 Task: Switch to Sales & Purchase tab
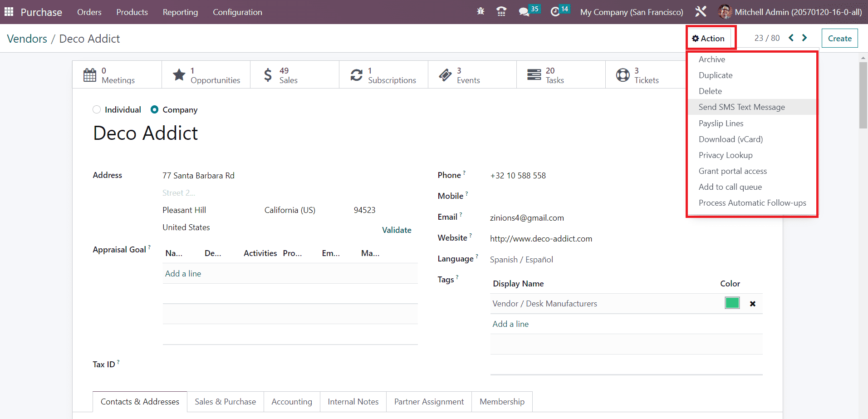[225, 402]
